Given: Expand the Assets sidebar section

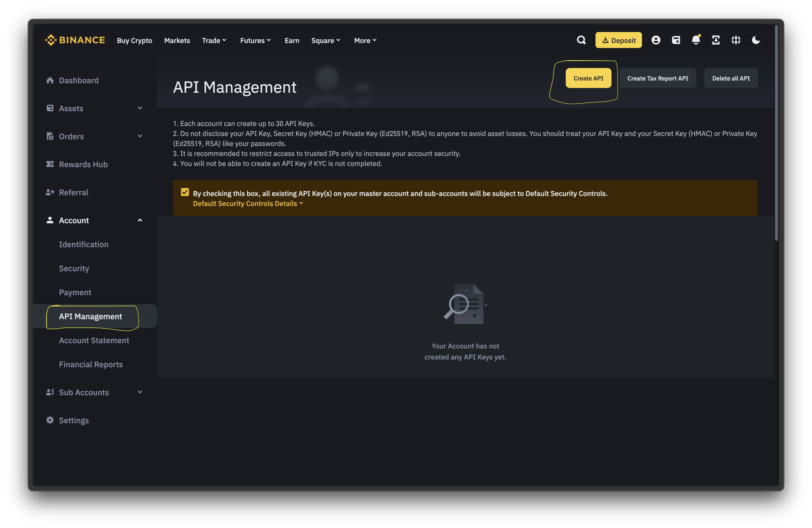Looking at the screenshot, I should [140, 108].
